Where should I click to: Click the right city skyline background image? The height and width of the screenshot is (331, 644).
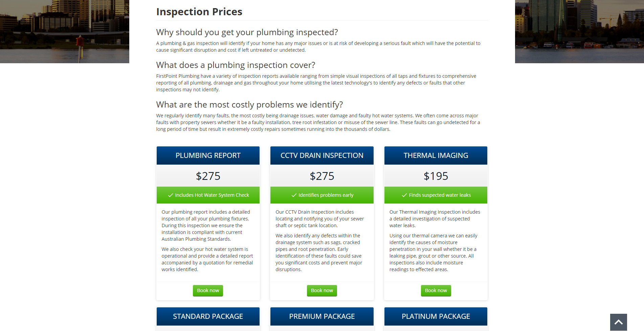coord(579,31)
